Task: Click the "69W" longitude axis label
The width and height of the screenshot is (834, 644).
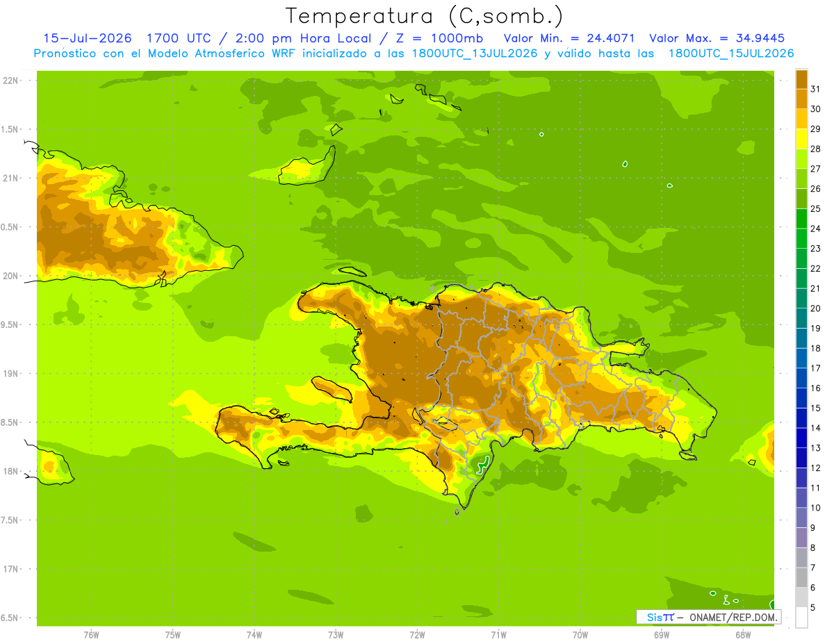Action: pyautogui.click(x=661, y=635)
